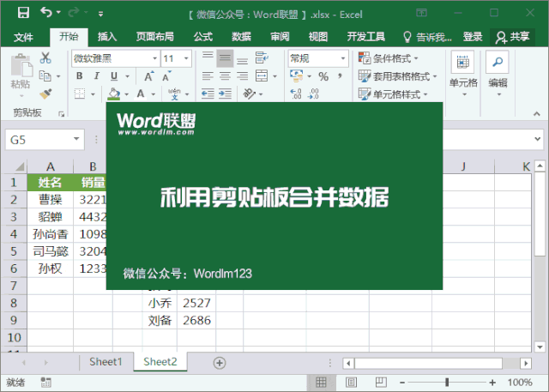
Task: Zoom out with the minus button
Action: (402, 383)
